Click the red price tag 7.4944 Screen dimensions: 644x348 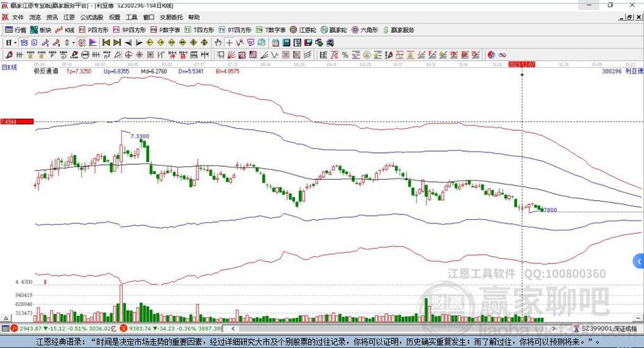[17, 122]
